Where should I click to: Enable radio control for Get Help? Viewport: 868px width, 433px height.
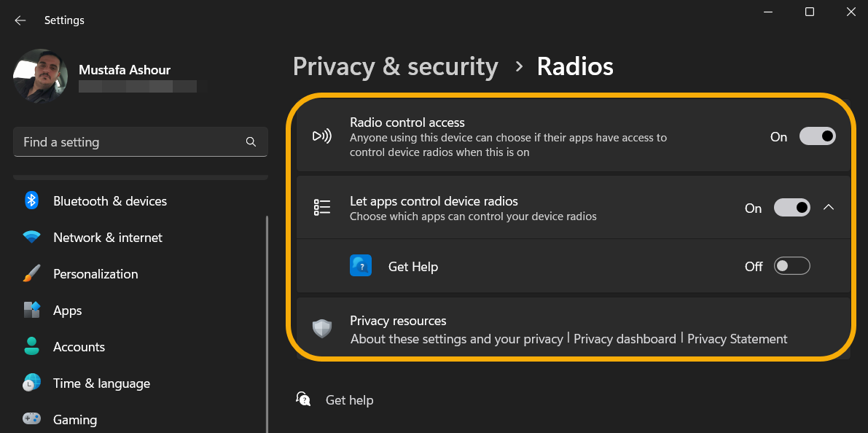click(x=791, y=265)
